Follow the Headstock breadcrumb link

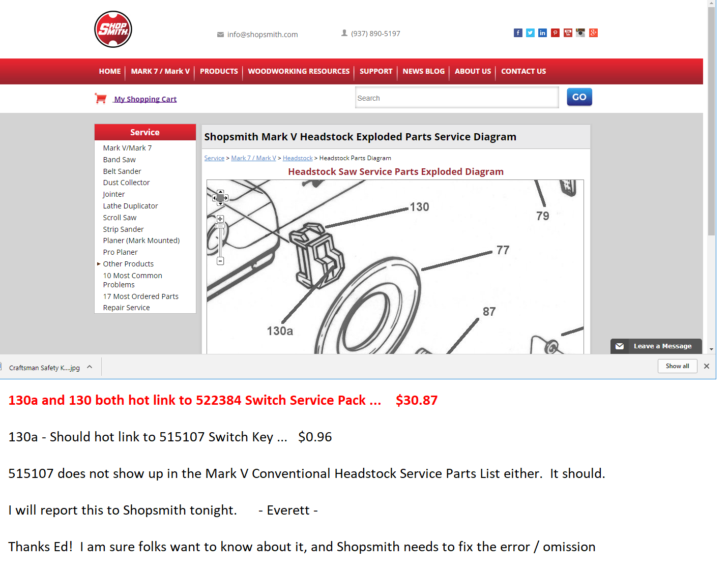pyautogui.click(x=298, y=158)
